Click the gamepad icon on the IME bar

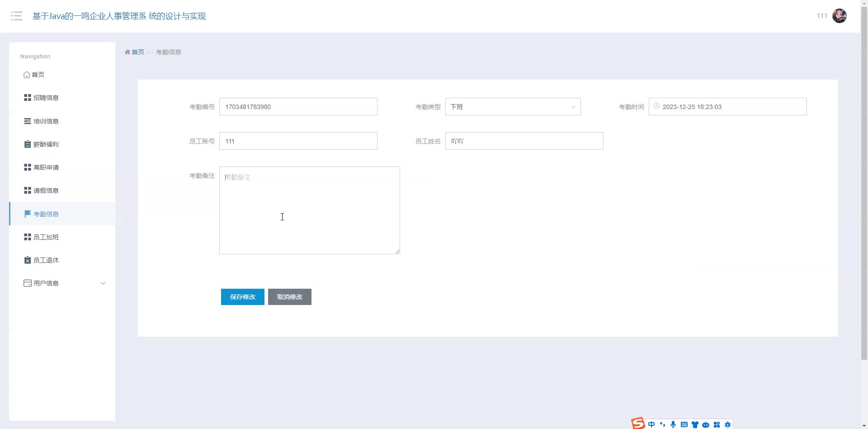pos(706,424)
